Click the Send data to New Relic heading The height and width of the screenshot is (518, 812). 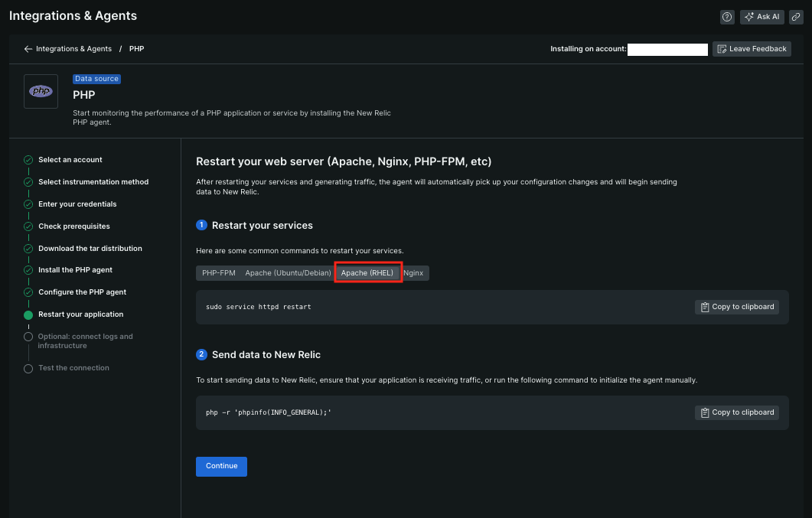[266, 355]
